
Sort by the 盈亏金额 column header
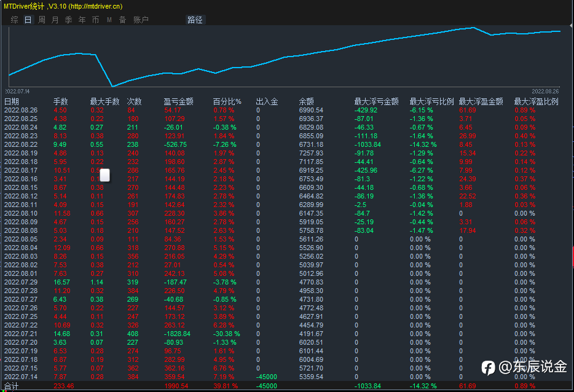click(x=178, y=101)
